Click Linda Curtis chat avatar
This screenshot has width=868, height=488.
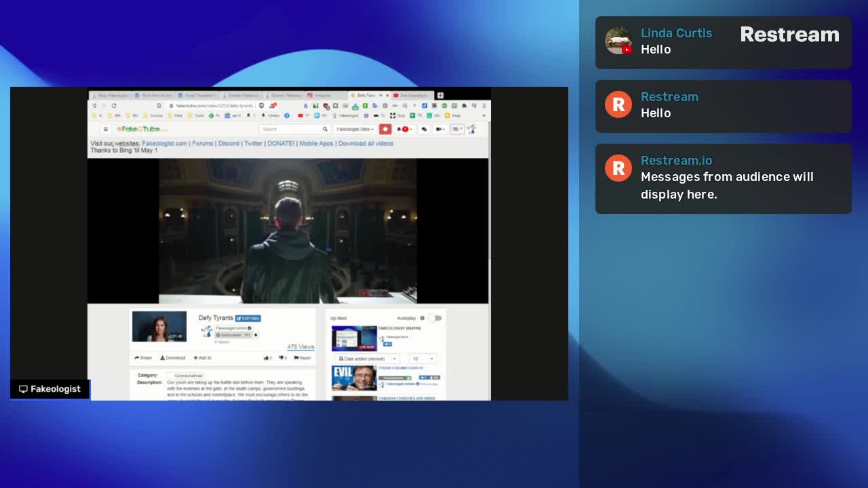point(618,41)
